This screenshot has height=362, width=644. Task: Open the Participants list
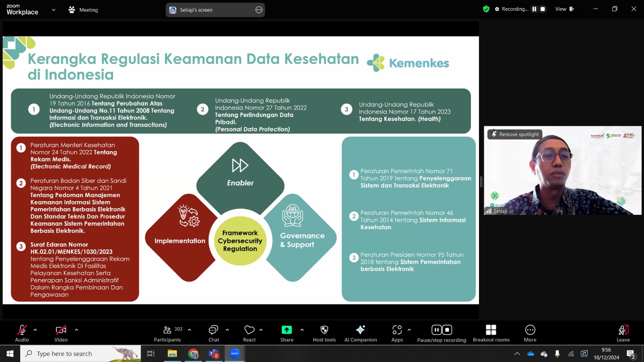tap(167, 333)
